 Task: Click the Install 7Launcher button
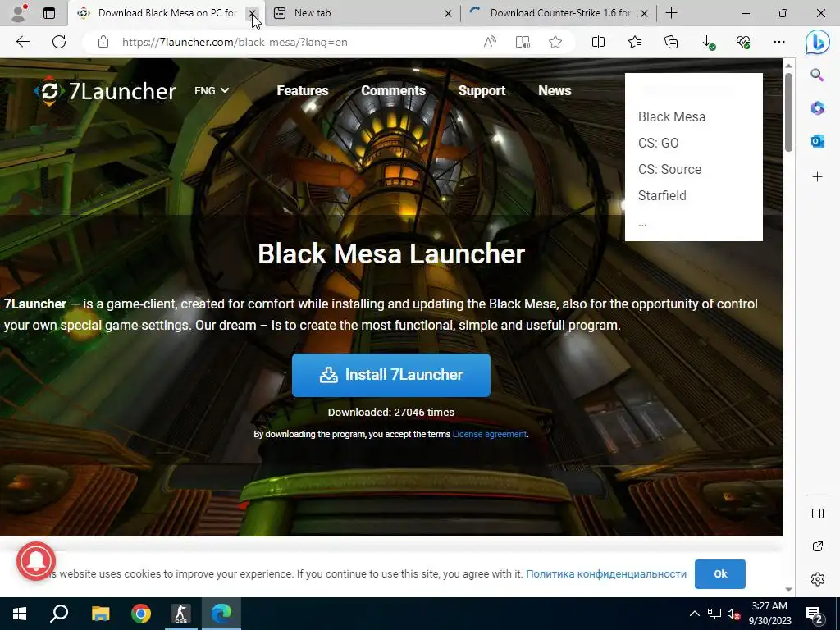391,375
